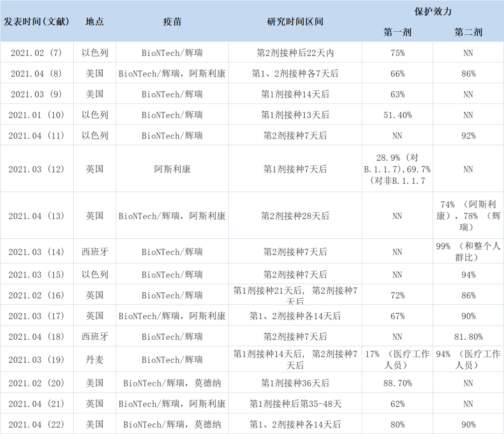The image size is (504, 434).
Task: Select the 地点 column header
Action: pyautogui.click(x=94, y=21)
